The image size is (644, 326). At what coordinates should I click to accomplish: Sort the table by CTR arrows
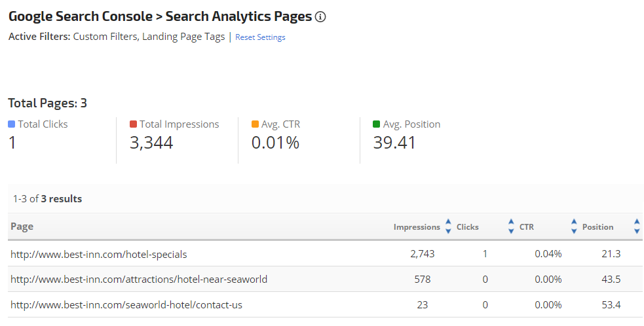574,226
